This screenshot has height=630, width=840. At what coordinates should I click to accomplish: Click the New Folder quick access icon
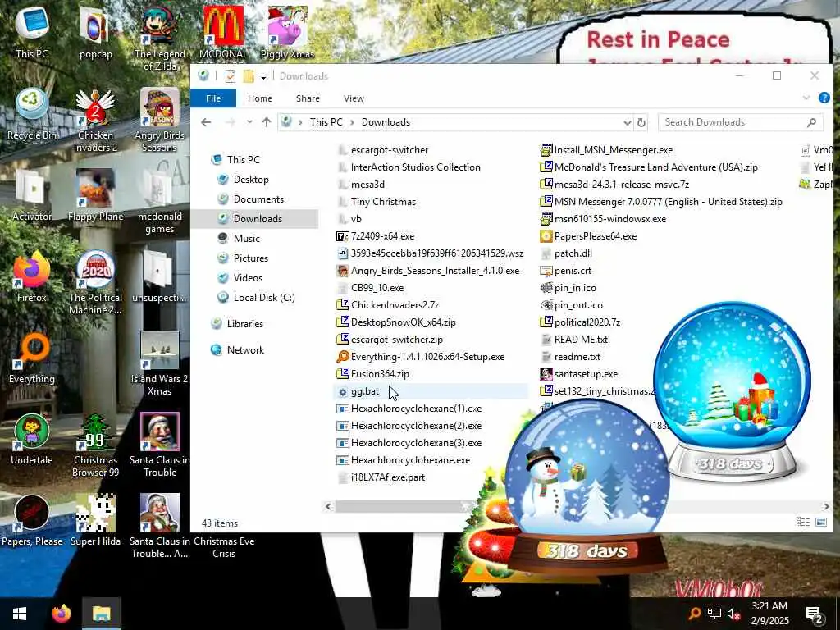[249, 76]
